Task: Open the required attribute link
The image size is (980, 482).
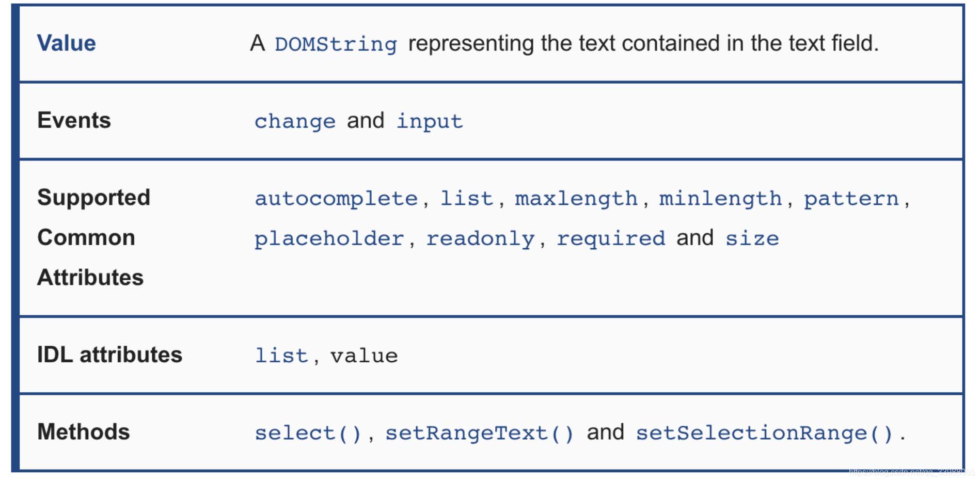Action: point(611,239)
